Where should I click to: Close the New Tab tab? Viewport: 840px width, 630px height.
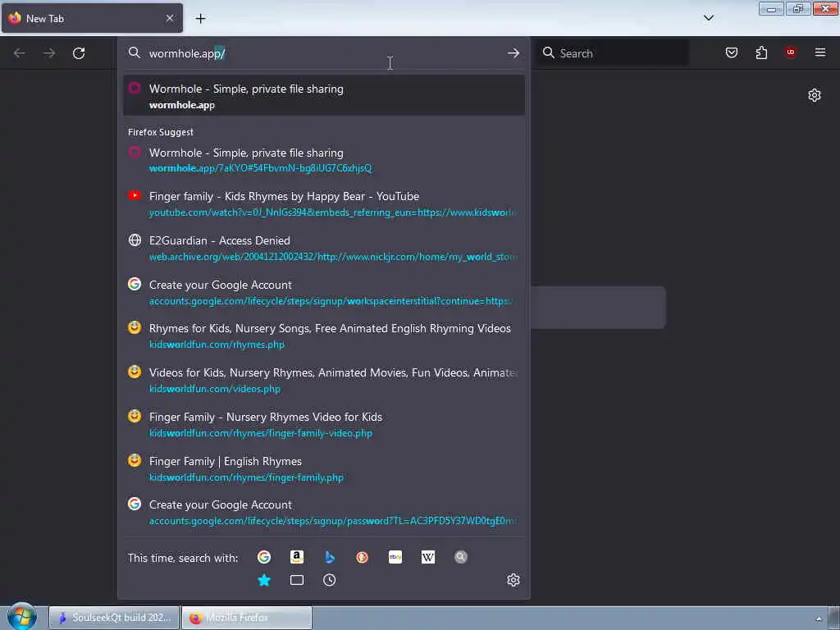click(x=169, y=18)
